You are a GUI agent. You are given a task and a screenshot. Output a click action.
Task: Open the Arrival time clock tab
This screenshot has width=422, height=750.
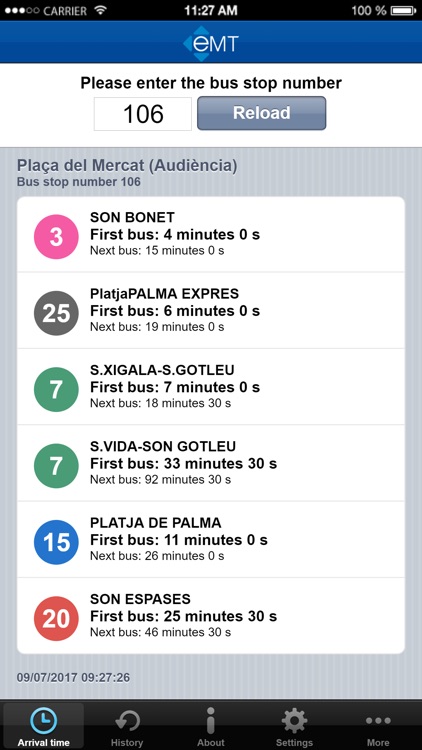pyautogui.click(x=44, y=725)
